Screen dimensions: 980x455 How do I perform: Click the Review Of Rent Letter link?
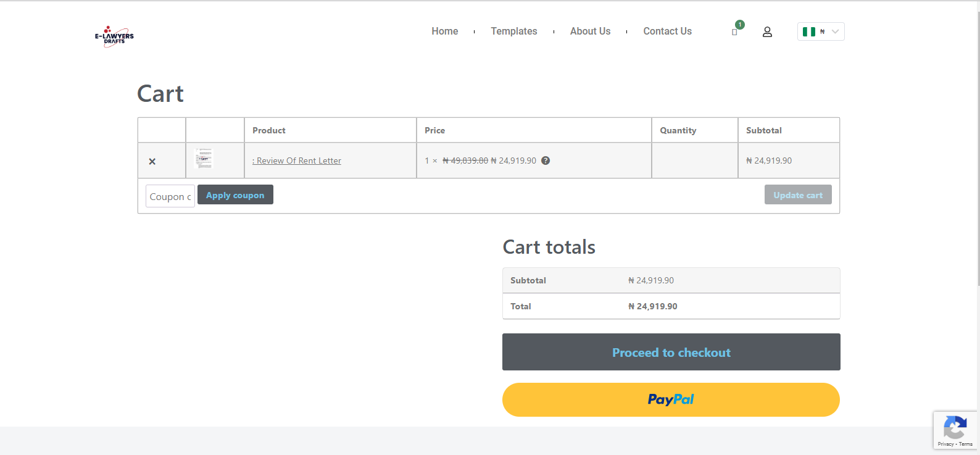tap(299, 161)
